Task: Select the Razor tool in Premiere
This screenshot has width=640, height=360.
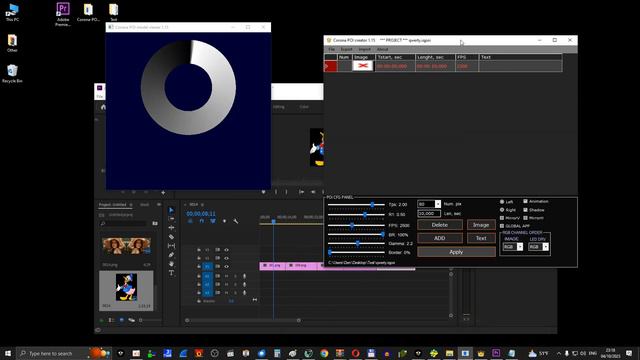Action: pos(171,237)
